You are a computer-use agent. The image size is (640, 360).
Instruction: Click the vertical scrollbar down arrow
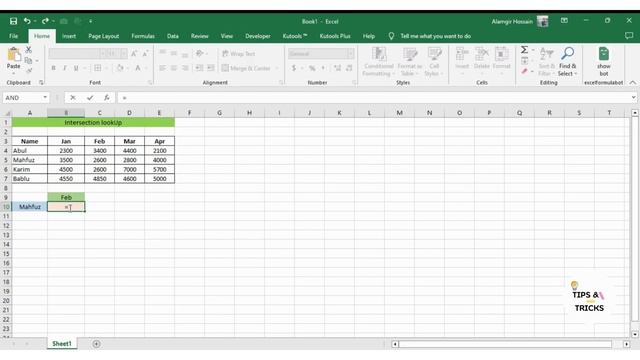635,334
